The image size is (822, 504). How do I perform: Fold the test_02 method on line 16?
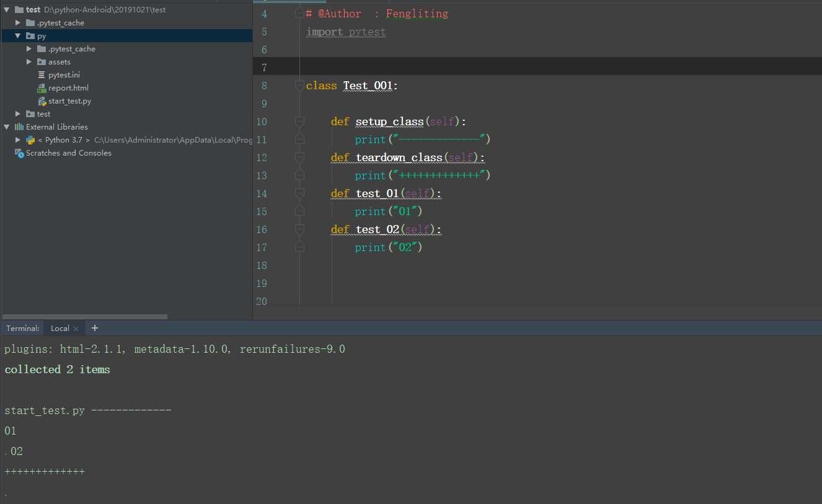pos(300,229)
